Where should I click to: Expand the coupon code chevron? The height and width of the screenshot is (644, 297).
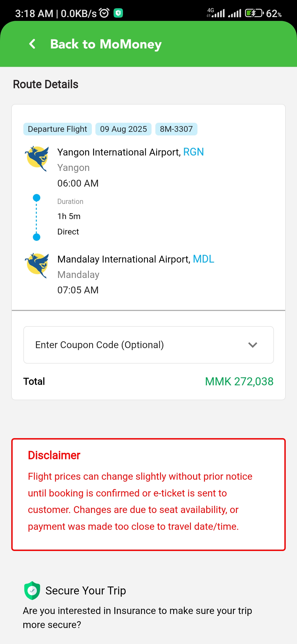(252, 345)
